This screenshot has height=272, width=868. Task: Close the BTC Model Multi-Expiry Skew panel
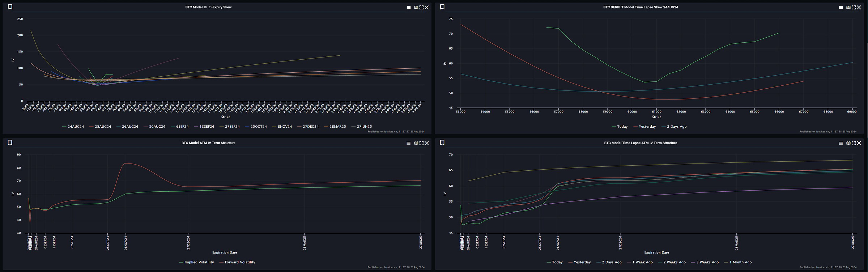coord(427,8)
